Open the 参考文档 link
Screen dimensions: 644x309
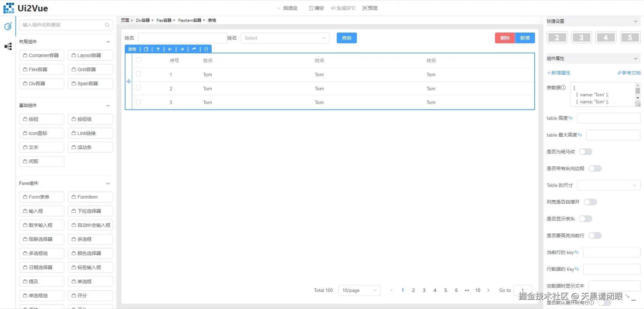tap(629, 73)
